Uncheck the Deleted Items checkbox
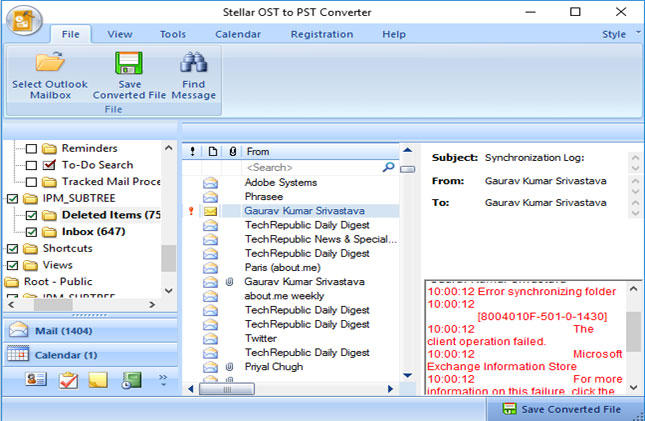 (x=31, y=215)
